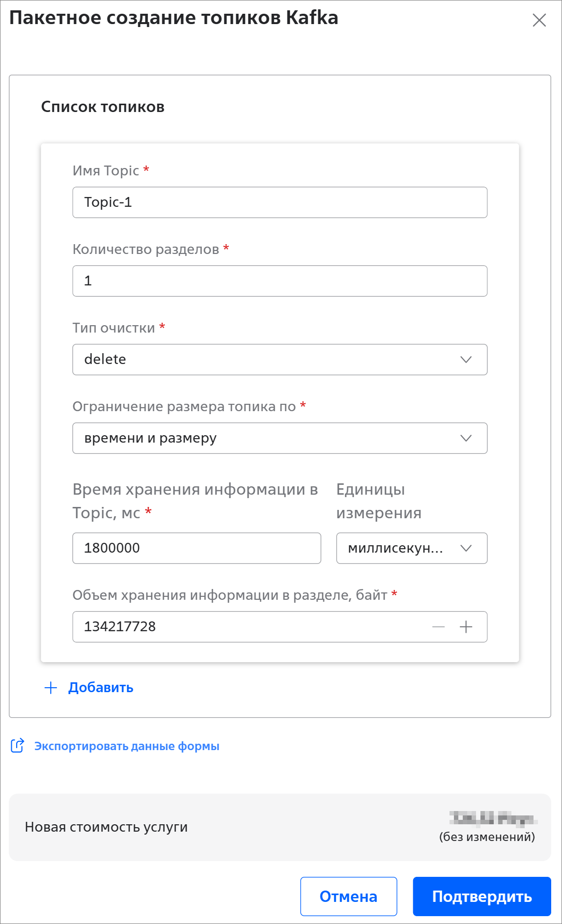Screen dimensions: 562x924
Task: Click the миллисекунды units value
Action: [395, 548]
